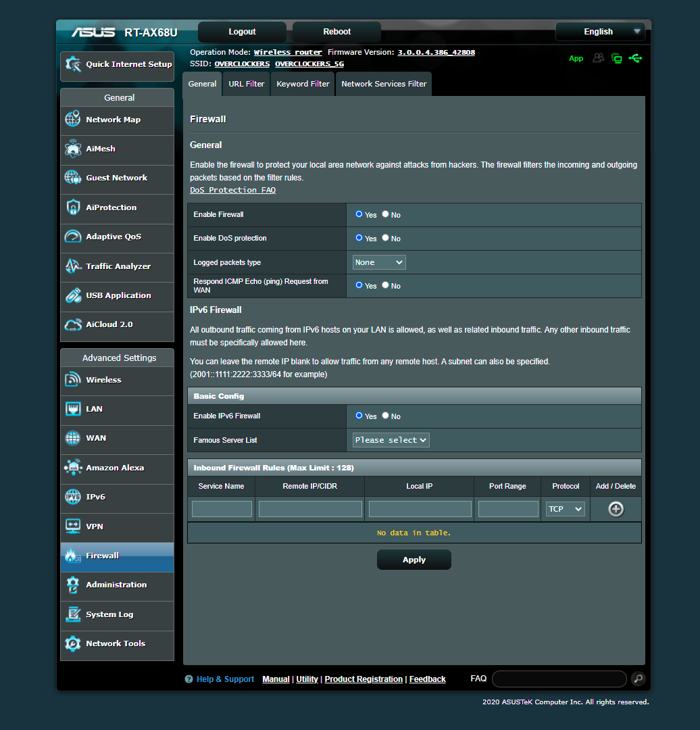Open the Network Tools icon
Image resolution: width=700 pixels, height=730 pixels.
[73, 643]
